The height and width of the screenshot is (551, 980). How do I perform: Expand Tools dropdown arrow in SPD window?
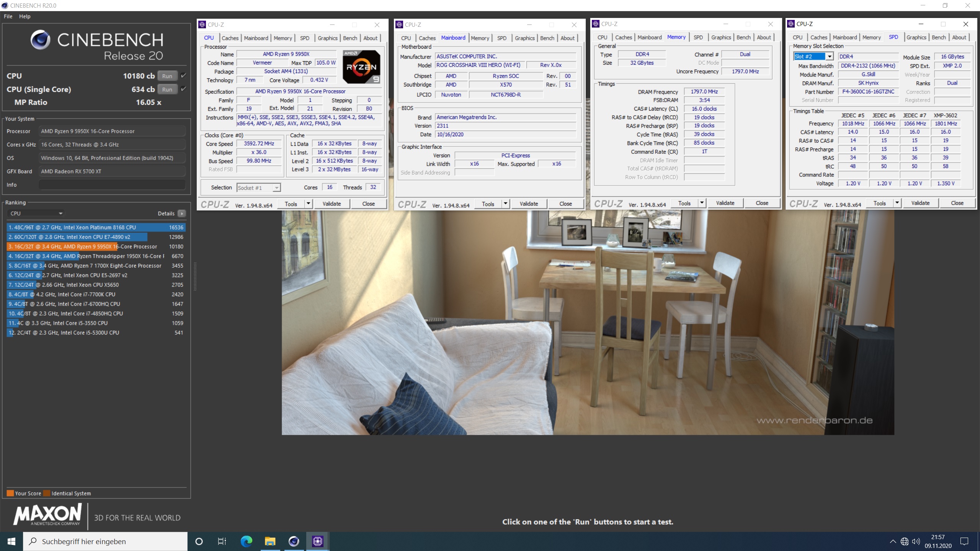click(897, 203)
